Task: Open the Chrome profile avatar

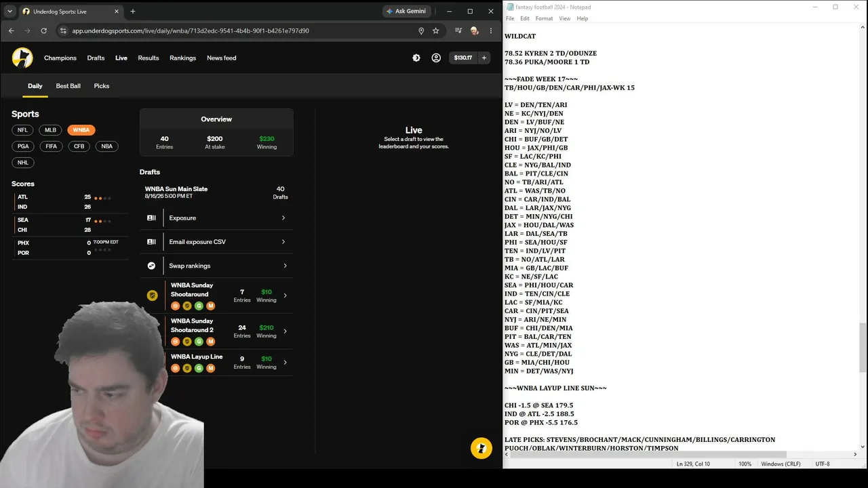Action: point(475,30)
